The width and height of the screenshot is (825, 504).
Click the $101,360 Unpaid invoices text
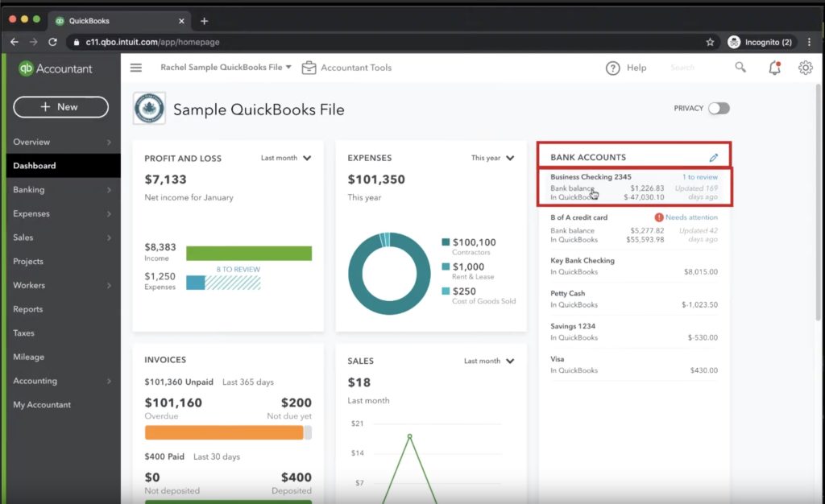(179, 382)
